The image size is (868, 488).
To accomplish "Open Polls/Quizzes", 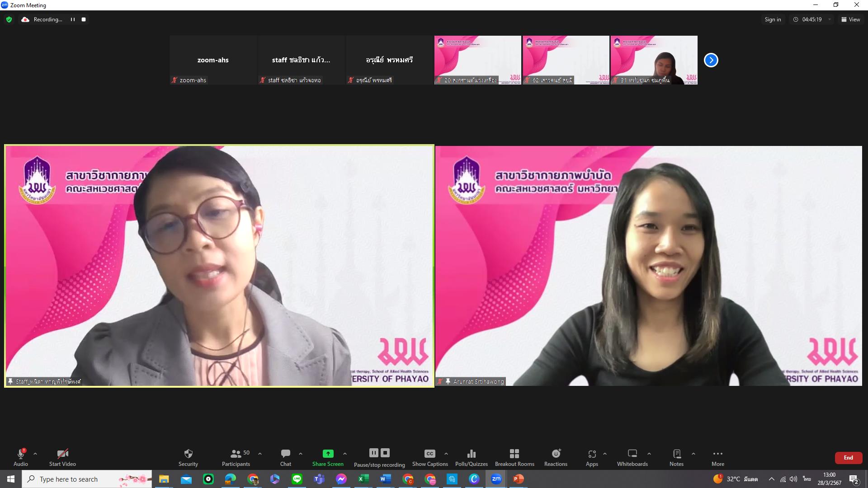I will click(472, 457).
